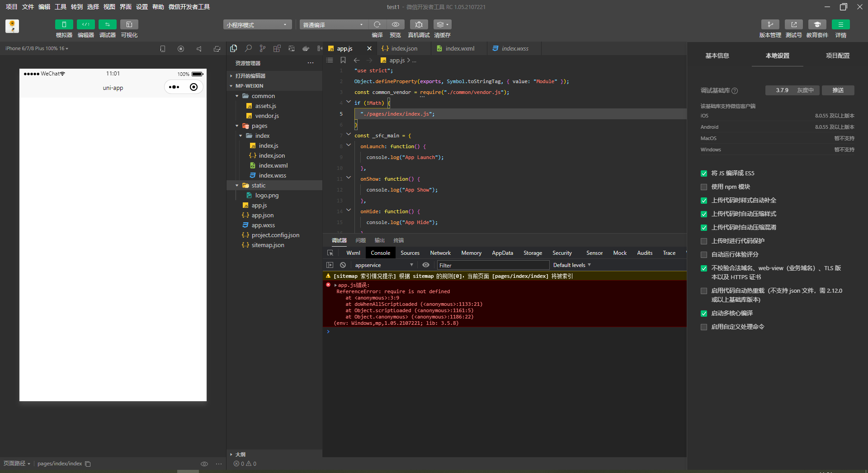This screenshot has width=868, height=473.
Task: Open simulator capsule menu dots
Action: pos(174,87)
